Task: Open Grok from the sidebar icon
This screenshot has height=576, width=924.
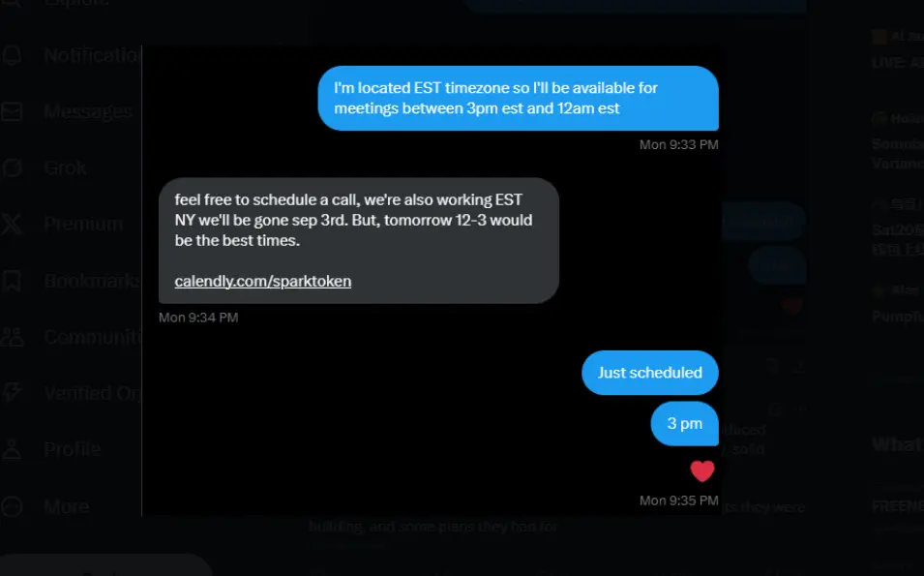Action: click(x=13, y=167)
